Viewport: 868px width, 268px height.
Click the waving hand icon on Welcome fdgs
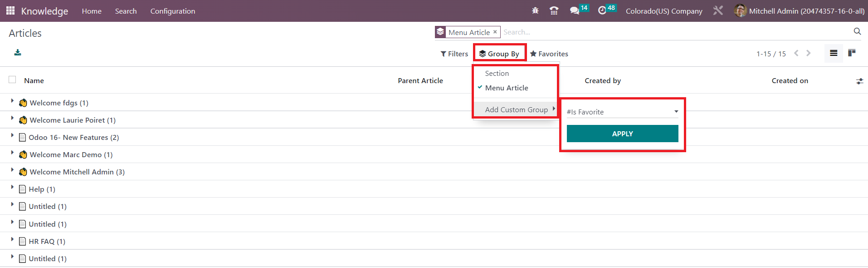(x=23, y=103)
